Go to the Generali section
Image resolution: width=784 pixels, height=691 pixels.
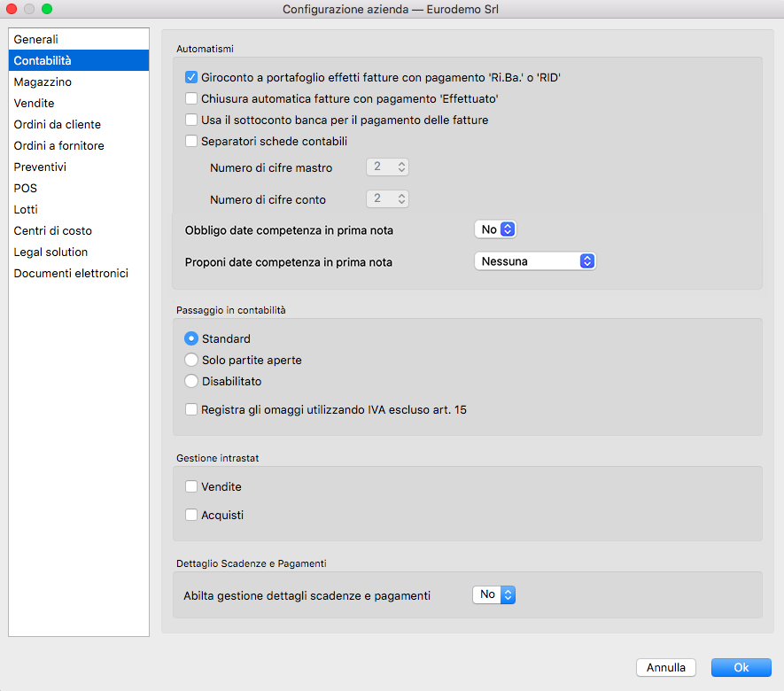pyautogui.click(x=35, y=40)
